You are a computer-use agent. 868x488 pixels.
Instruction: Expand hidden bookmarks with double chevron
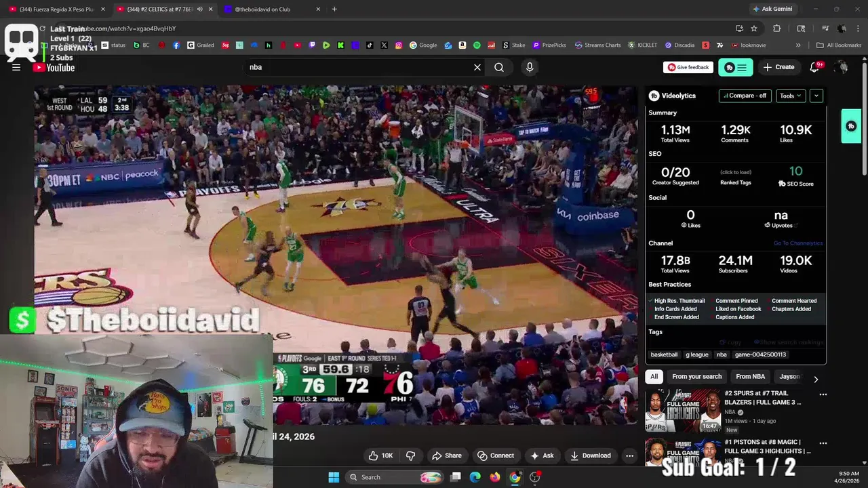pos(798,45)
